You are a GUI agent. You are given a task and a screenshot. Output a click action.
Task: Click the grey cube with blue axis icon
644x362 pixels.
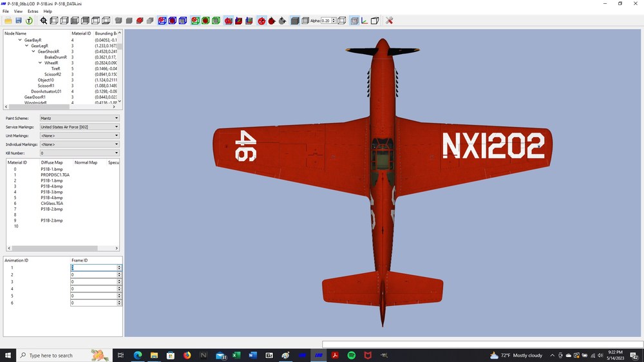249,21
